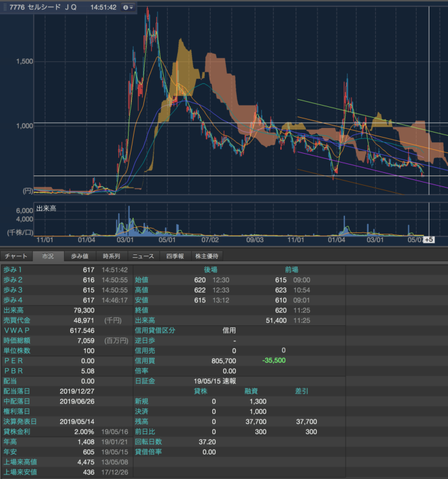Screen dimensions: 448x479
Task: Click the 09/03 date axis label
Action: pyautogui.click(x=255, y=239)
